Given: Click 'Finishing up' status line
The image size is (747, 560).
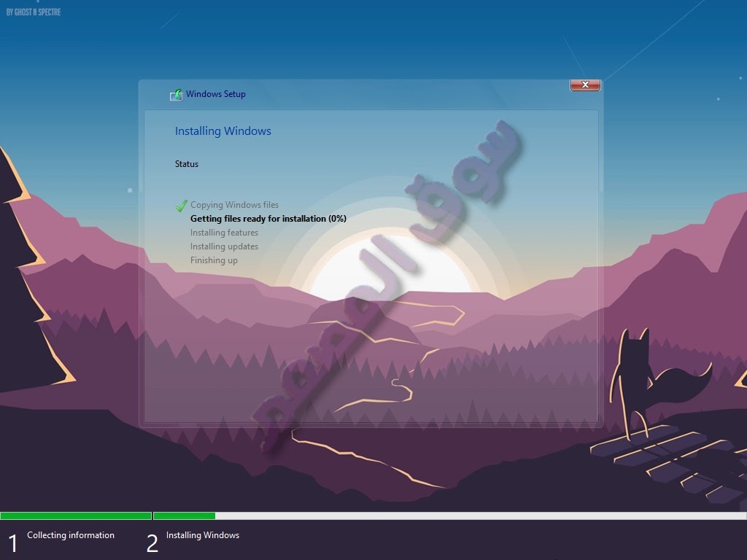Looking at the screenshot, I should (x=214, y=260).
